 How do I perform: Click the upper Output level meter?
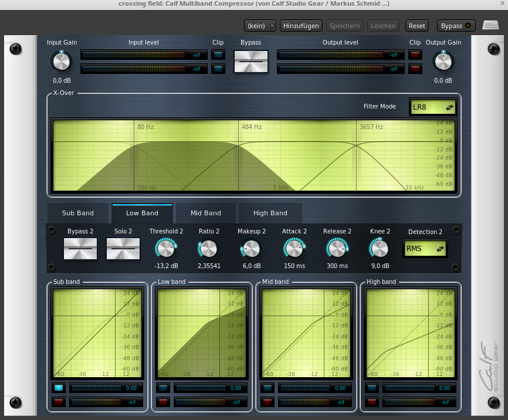tap(340, 55)
